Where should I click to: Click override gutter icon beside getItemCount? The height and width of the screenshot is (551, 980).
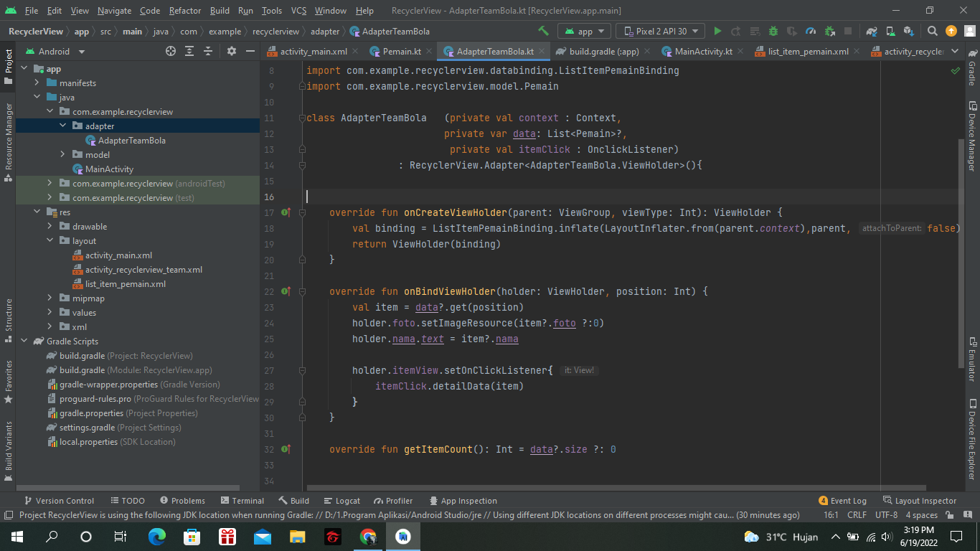tap(286, 449)
